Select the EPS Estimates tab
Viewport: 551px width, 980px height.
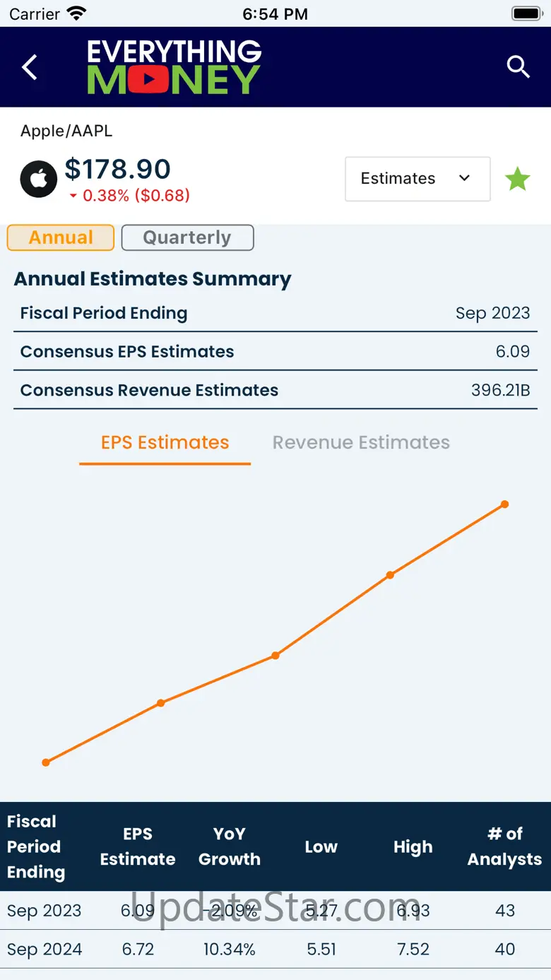(x=165, y=443)
